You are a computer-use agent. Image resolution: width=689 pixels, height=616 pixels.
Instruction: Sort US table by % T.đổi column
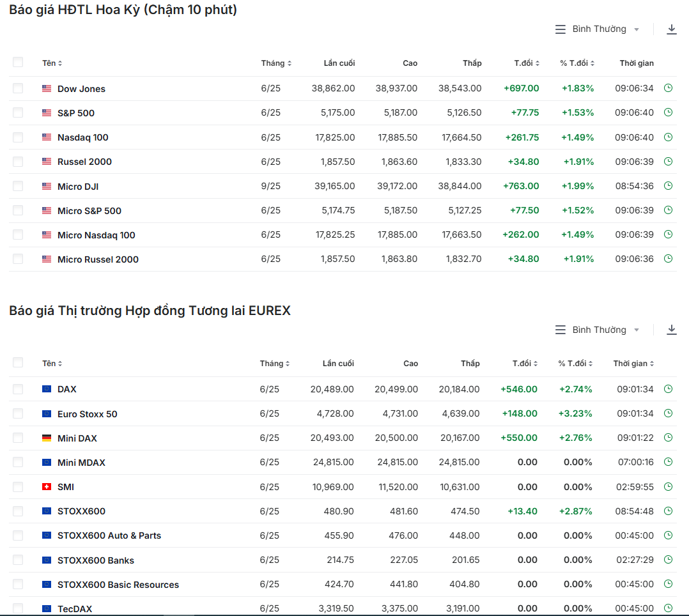tap(577, 63)
